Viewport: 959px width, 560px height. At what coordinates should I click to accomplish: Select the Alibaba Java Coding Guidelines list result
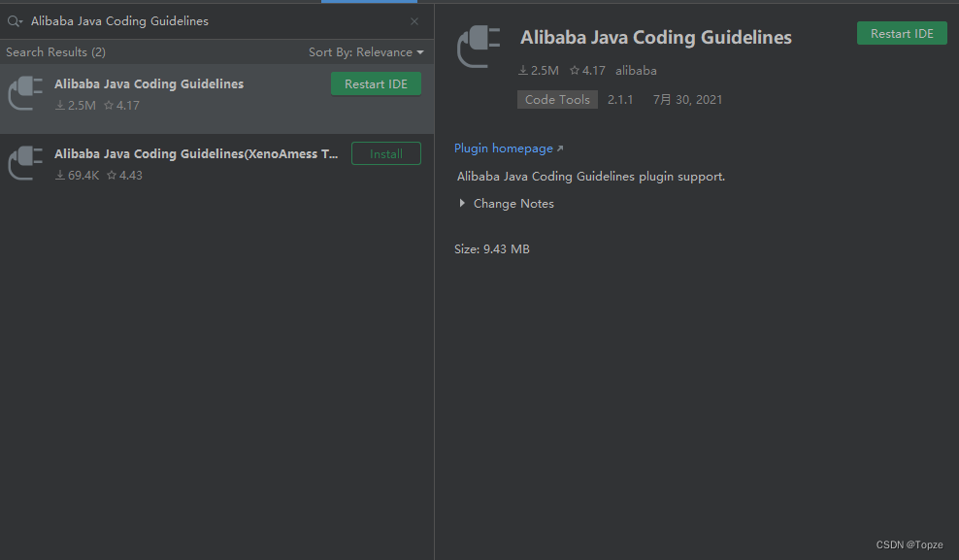click(216, 98)
